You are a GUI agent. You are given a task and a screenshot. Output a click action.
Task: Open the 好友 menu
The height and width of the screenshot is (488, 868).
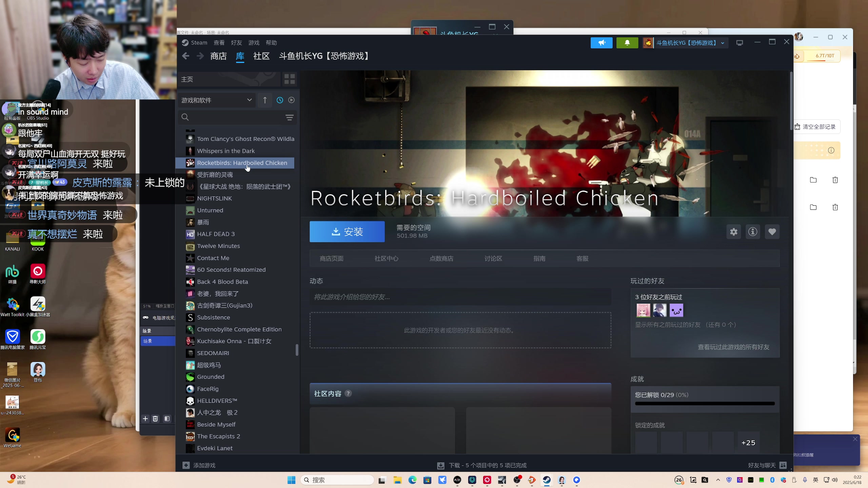(236, 43)
